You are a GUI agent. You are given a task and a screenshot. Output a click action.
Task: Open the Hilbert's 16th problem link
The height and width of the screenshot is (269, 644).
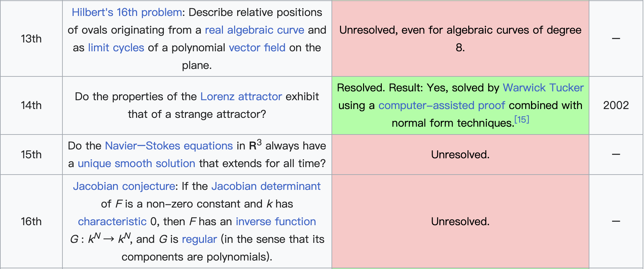pos(127,13)
